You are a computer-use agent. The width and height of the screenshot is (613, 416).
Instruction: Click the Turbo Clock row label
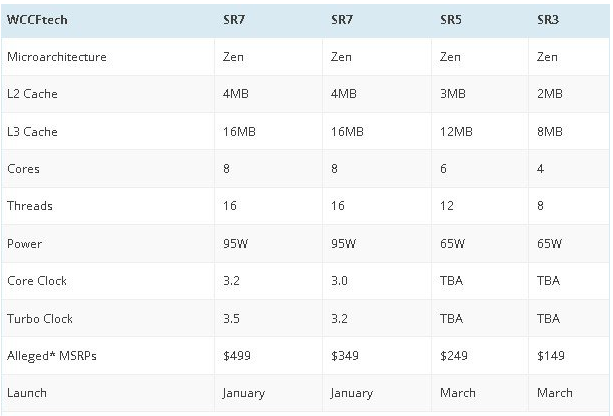point(40,318)
